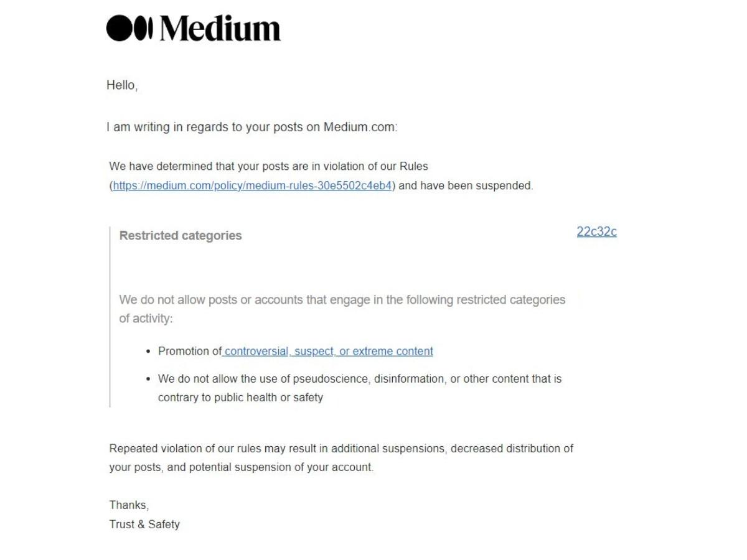The image size is (747, 560).
Task: Click the Medium wordmark text in header
Action: pos(220,29)
